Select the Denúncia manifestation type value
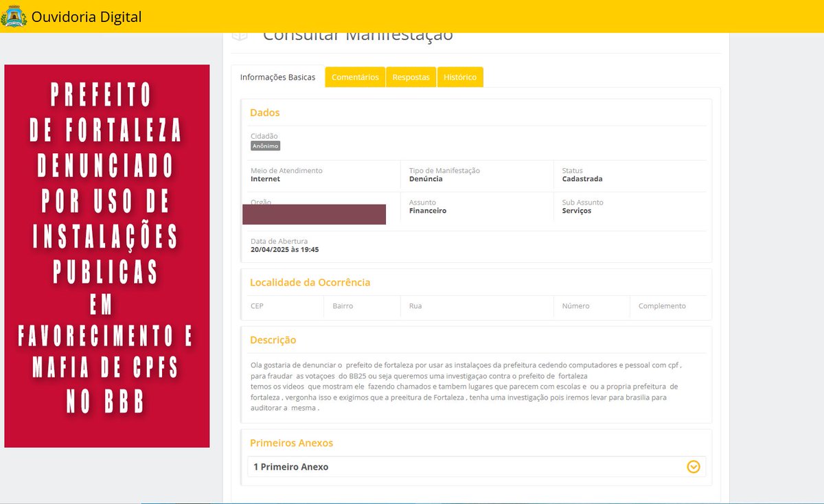 coord(426,179)
